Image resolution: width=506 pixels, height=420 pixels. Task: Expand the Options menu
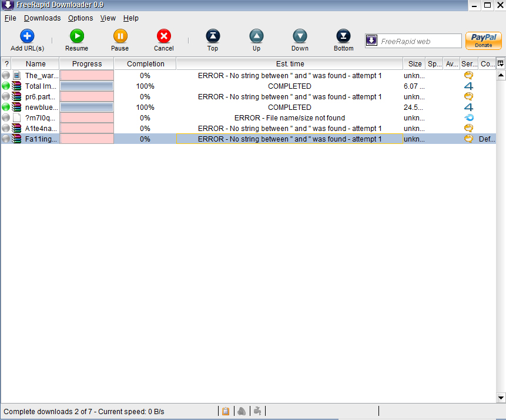point(81,18)
